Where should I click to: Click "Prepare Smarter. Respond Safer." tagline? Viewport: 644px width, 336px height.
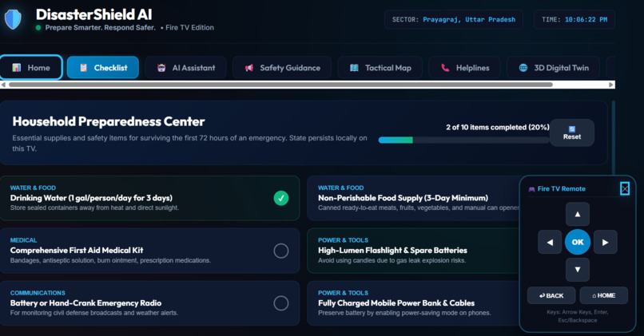pos(100,27)
